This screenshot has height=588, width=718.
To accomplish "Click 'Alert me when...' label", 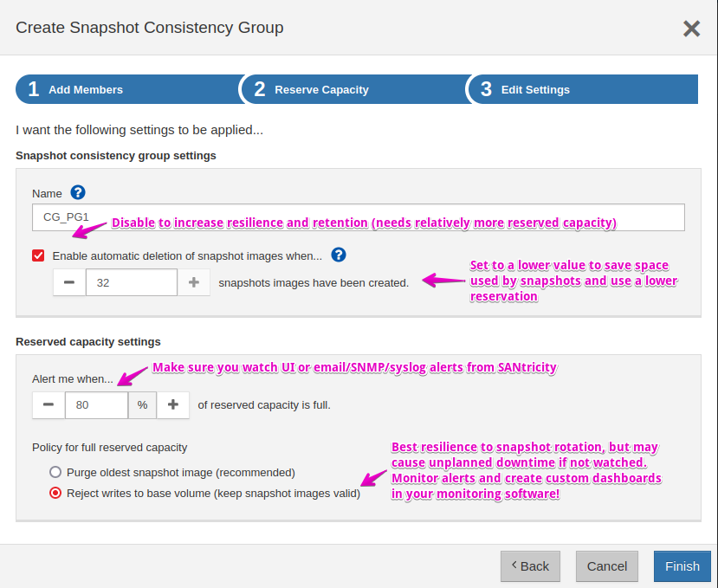I will coord(73,379).
